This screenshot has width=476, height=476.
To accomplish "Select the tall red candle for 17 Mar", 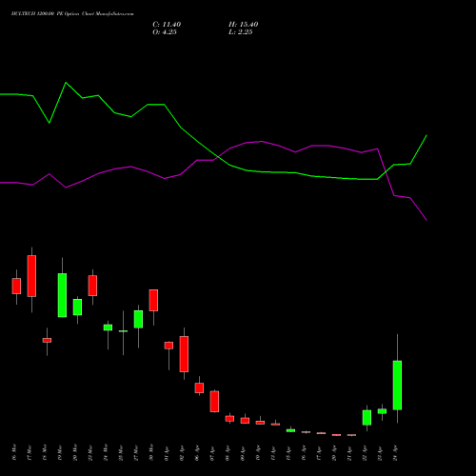I will (31, 276).
